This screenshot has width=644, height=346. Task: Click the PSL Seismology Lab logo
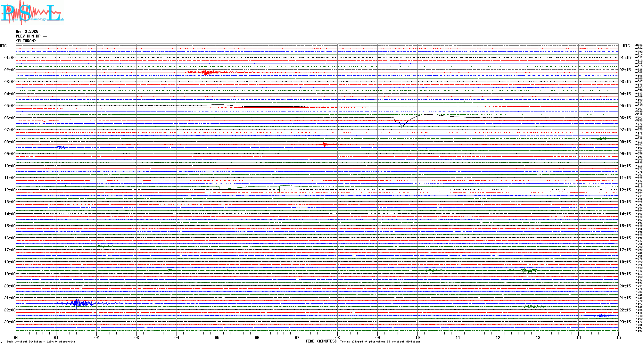[x=31, y=12]
